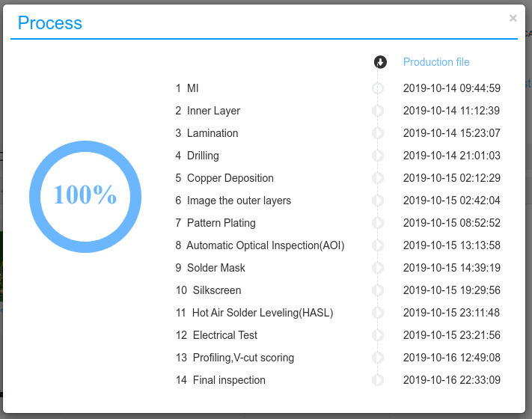
Task: Click the timeline marker beside MI
Action: 378,88
